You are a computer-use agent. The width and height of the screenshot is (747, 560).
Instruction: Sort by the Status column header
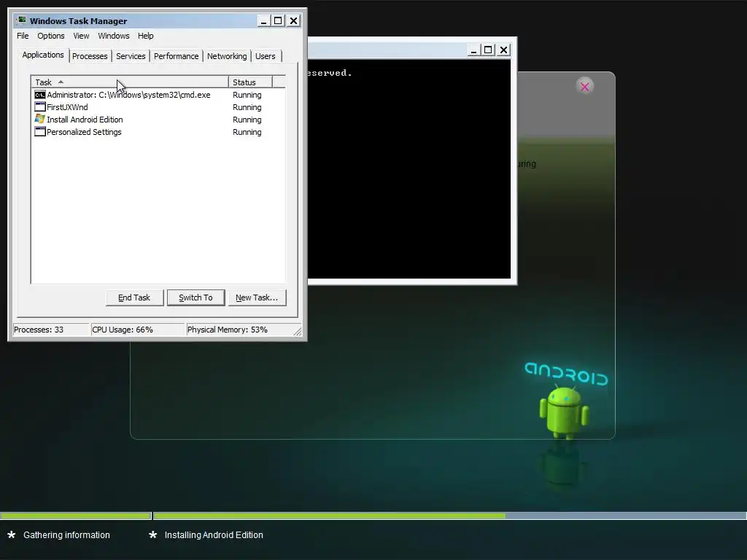[x=250, y=82]
